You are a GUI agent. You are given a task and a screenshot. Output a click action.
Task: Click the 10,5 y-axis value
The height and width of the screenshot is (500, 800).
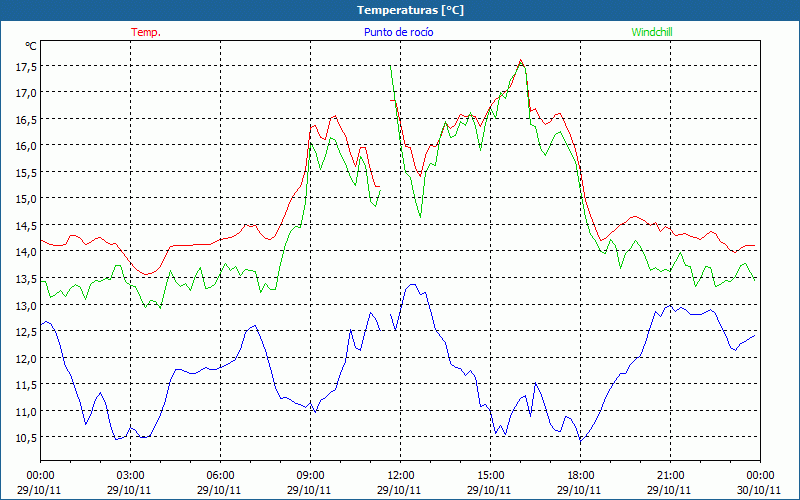(x=27, y=437)
